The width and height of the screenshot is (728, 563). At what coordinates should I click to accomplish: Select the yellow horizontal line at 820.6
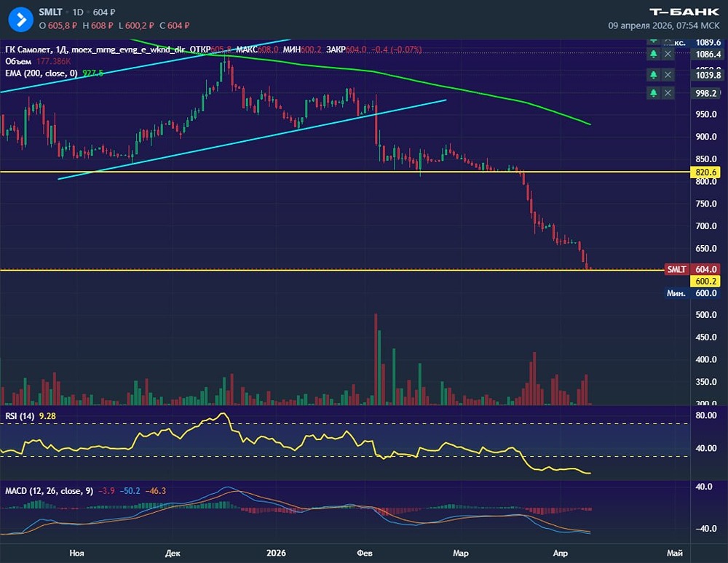click(x=291, y=172)
